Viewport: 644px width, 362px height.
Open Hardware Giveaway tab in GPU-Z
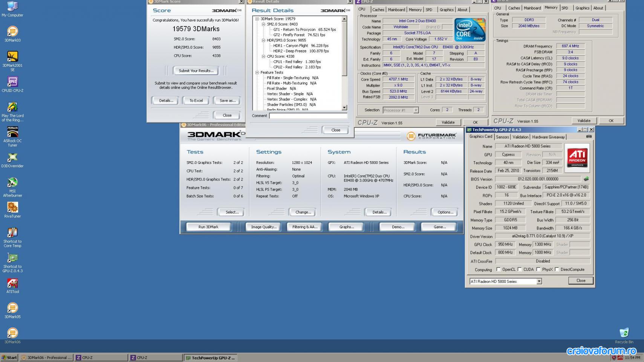click(x=548, y=137)
